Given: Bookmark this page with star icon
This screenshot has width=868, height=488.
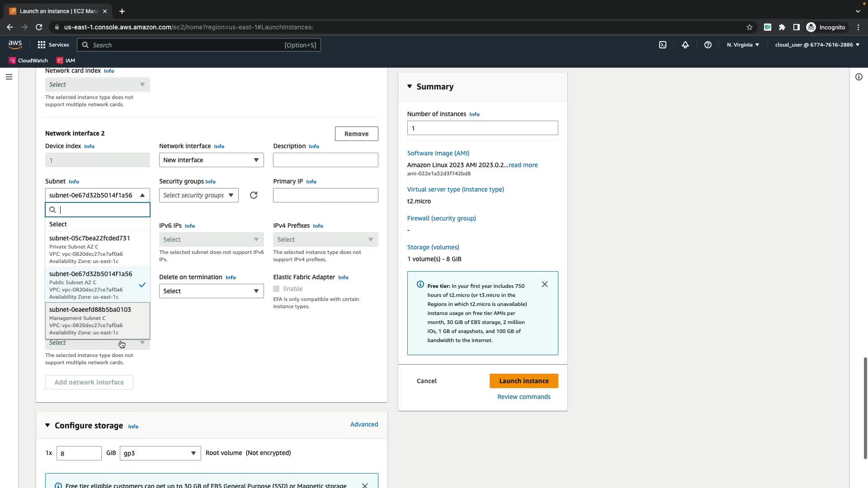Looking at the screenshot, I should click(x=750, y=27).
